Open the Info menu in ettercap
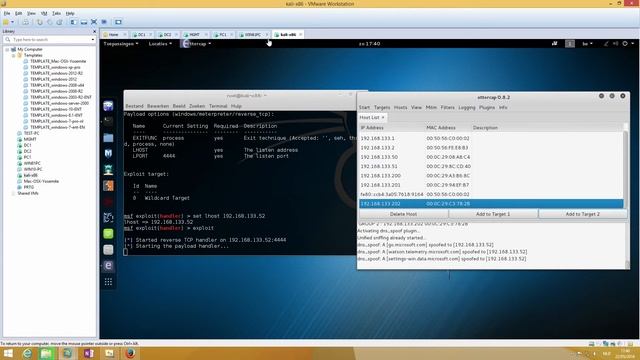 click(x=503, y=107)
